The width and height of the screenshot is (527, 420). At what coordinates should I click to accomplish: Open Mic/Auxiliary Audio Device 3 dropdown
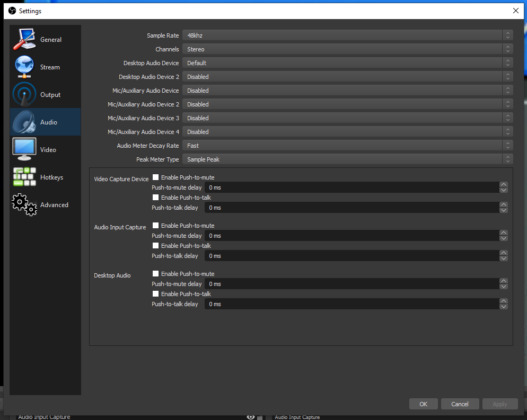pos(347,118)
